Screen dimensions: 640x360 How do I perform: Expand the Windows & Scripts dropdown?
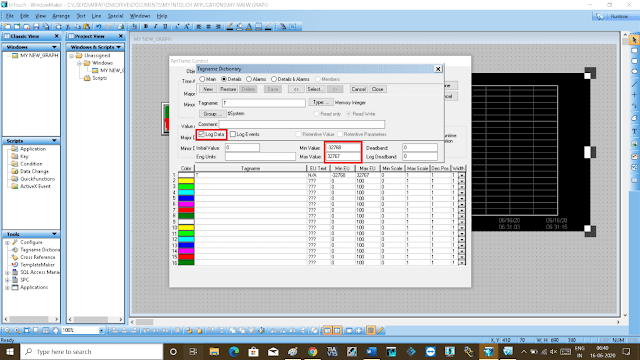pyautogui.click(x=119, y=47)
